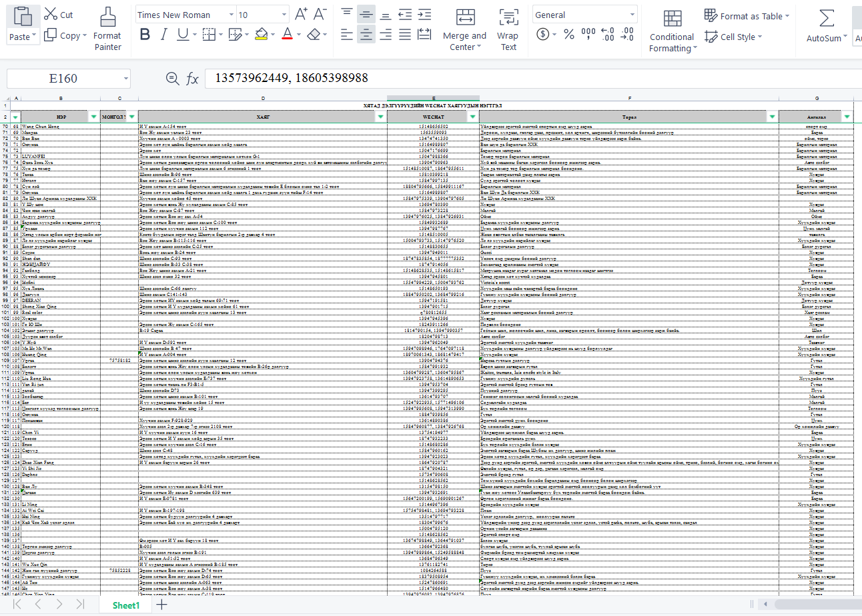The image size is (862, 616).
Task: Decrease decimal places
Action: click(x=627, y=35)
